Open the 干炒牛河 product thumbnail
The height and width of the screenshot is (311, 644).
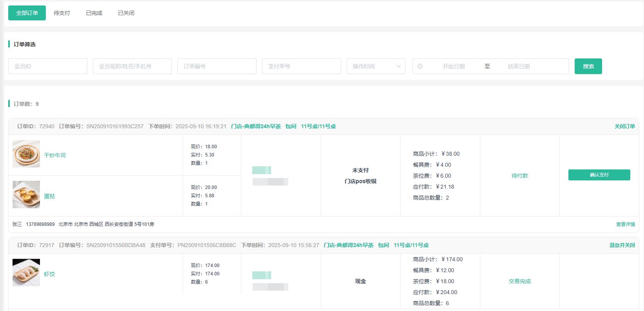26,154
